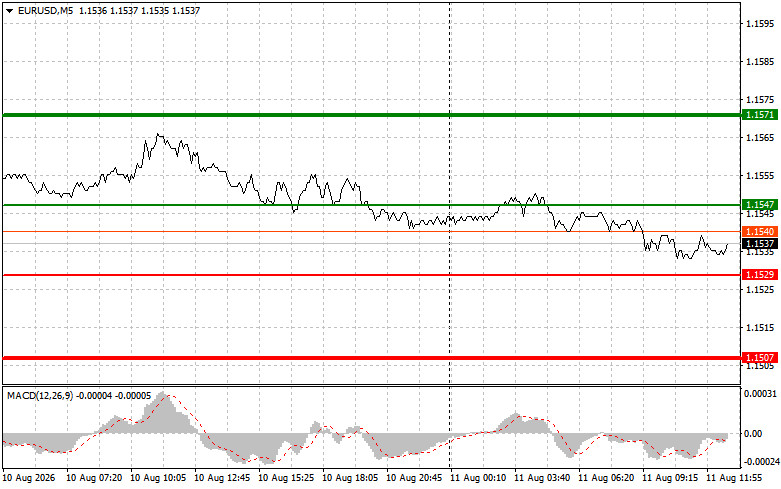The height and width of the screenshot is (489, 781).
Task: Click the 10 Aug 2026 time label
Action: click(x=29, y=478)
